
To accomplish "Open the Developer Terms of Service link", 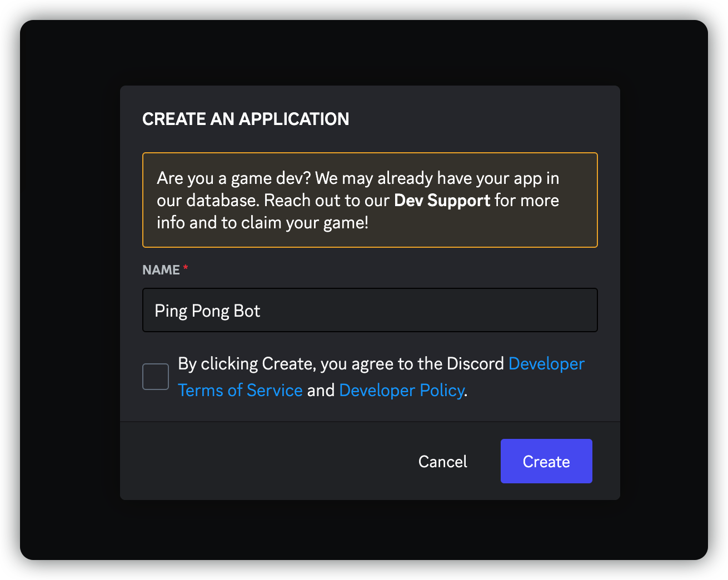I will (241, 390).
